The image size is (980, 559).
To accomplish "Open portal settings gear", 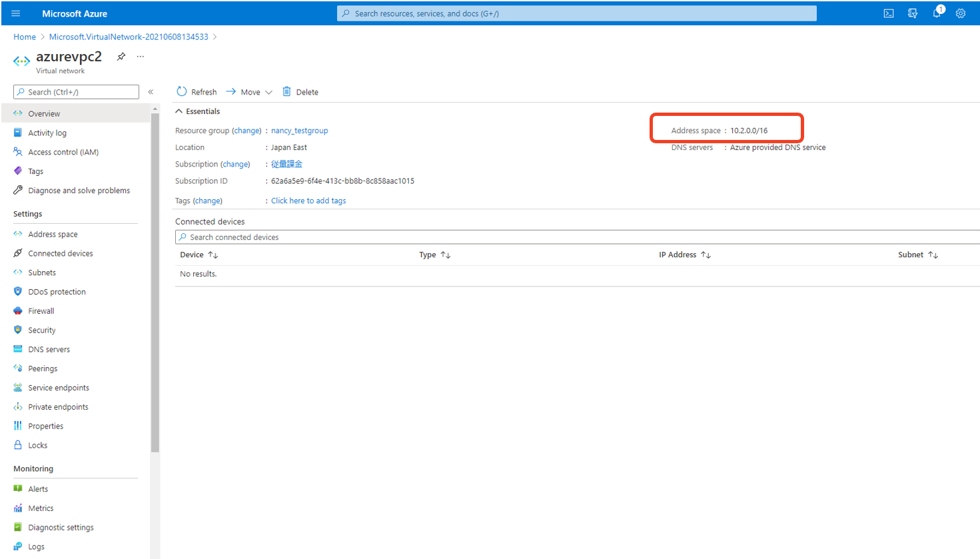I will coord(961,13).
